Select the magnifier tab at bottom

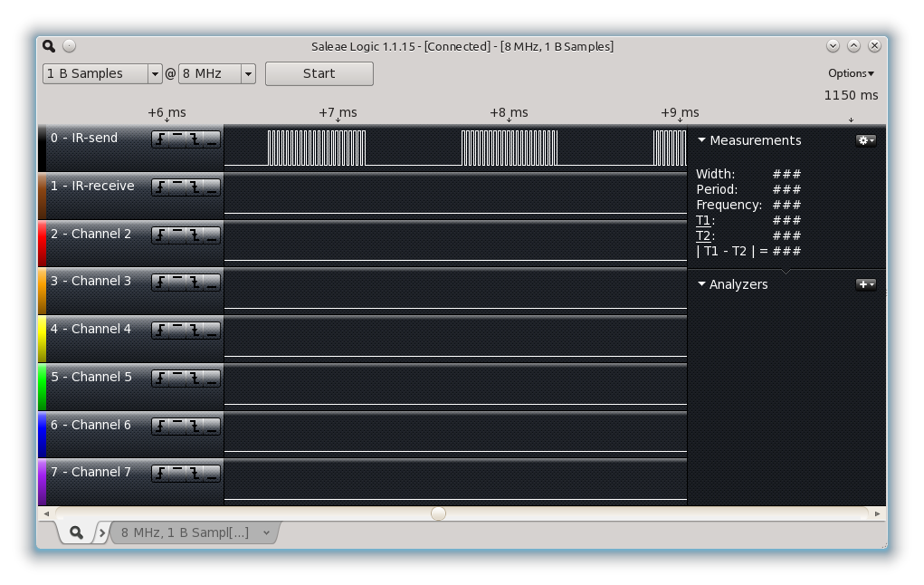(76, 532)
